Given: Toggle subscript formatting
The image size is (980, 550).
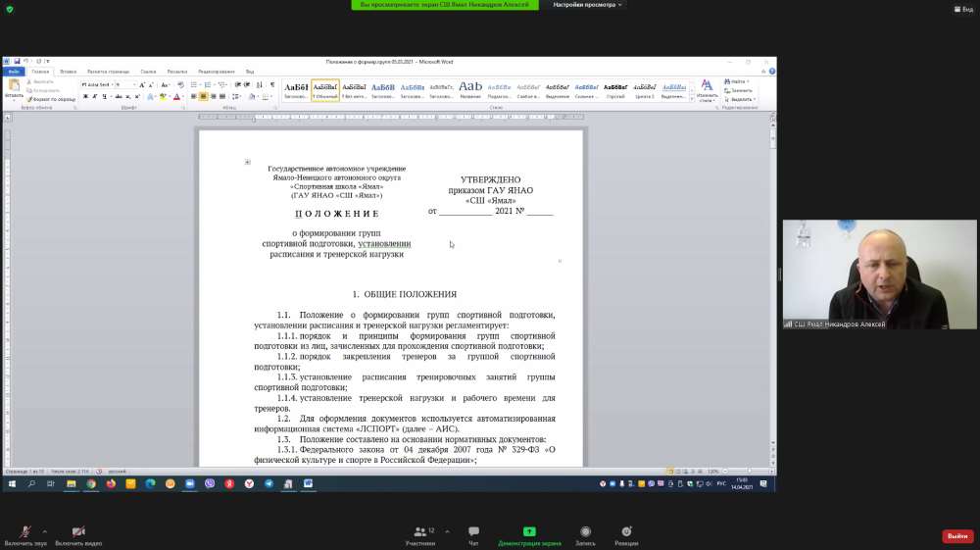Looking at the screenshot, I should (x=128, y=97).
